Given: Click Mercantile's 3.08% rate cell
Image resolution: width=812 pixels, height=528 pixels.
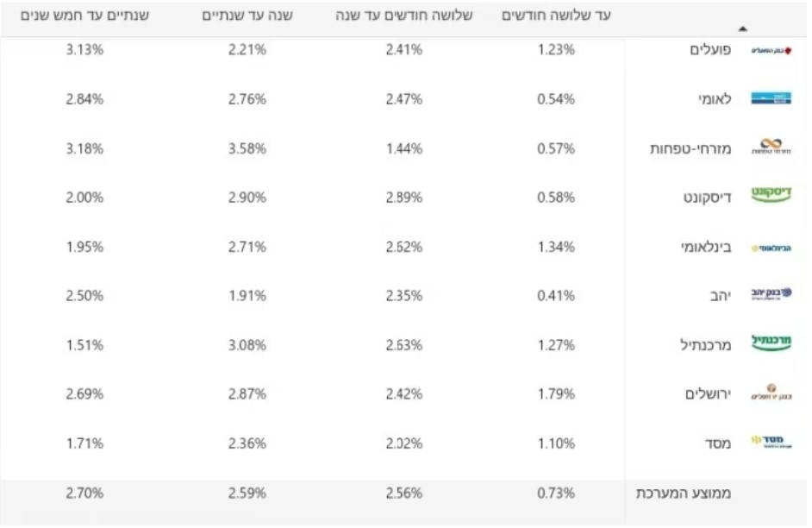Looking at the screenshot, I should pyautogui.click(x=247, y=345).
